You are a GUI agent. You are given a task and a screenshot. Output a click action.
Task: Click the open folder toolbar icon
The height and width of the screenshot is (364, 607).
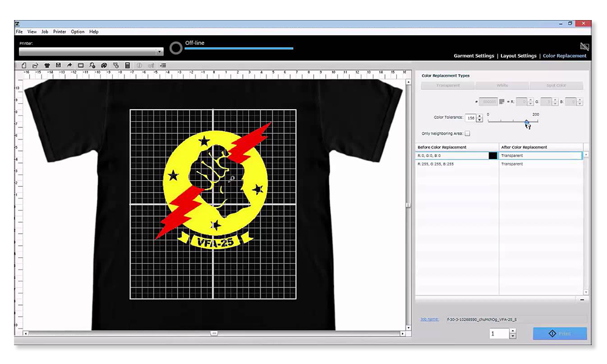point(35,66)
